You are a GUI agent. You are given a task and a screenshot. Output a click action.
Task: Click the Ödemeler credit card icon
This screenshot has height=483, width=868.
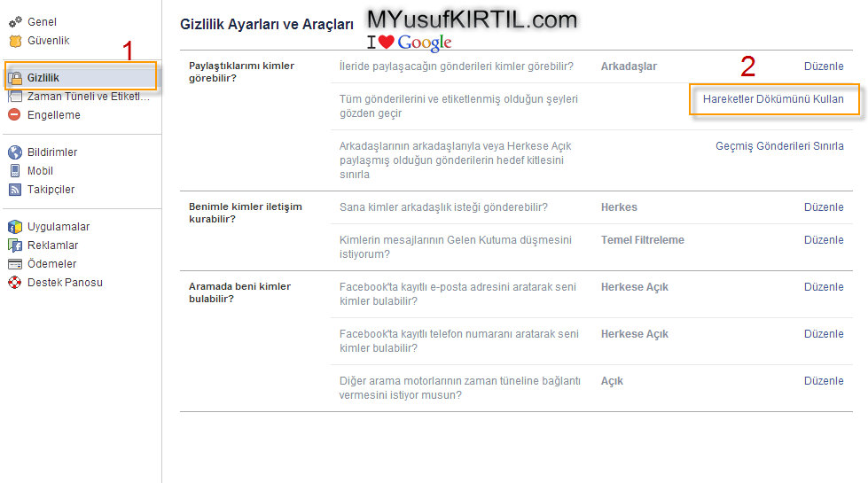(x=15, y=264)
